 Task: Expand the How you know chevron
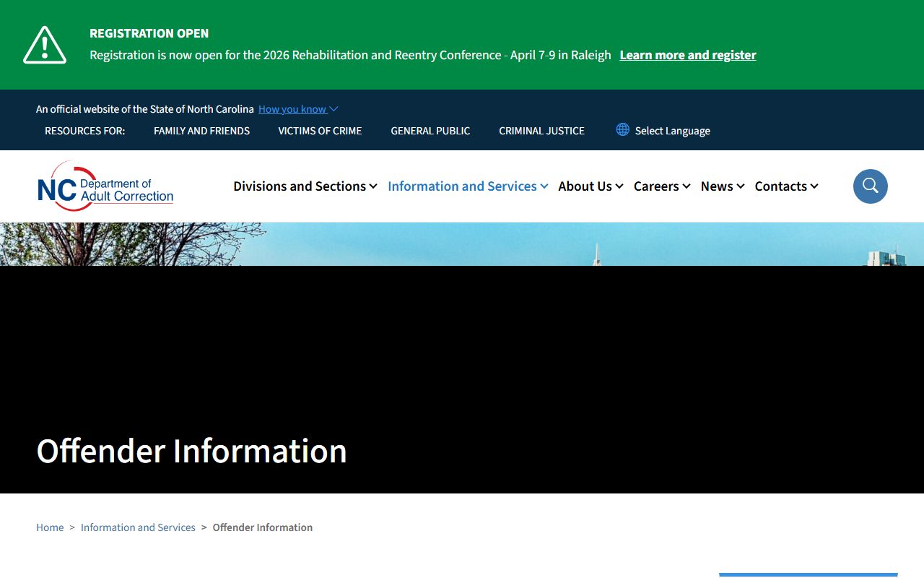(x=334, y=109)
